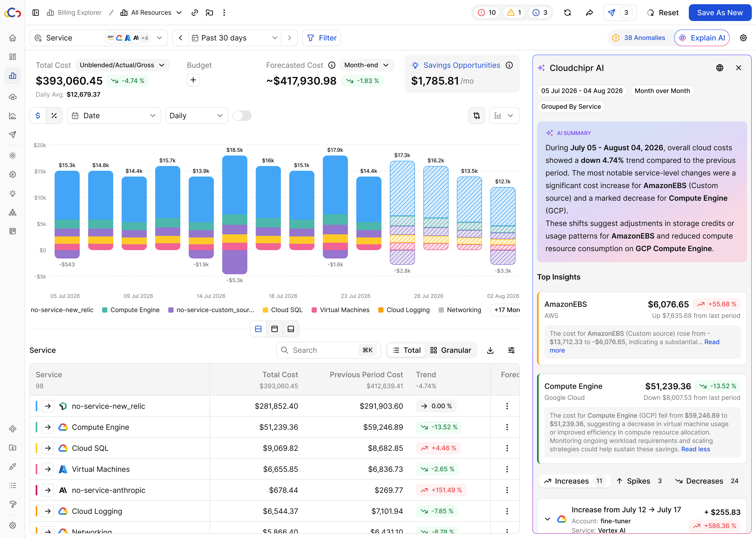Open the Unblended/Actual/Gross cost type dropdown
The image size is (756, 538).
tap(122, 65)
